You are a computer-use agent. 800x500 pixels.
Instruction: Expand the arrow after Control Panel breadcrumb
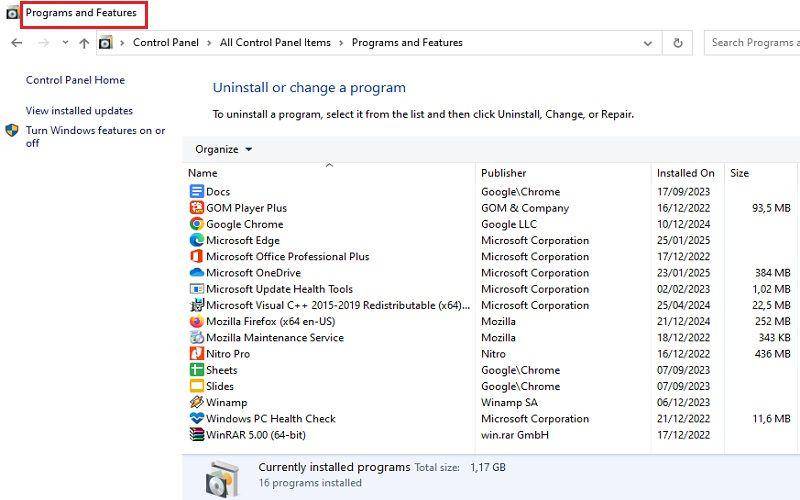click(209, 43)
